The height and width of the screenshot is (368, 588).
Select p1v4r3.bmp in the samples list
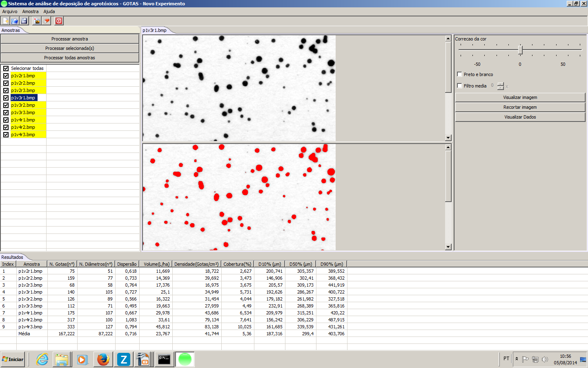pos(23,135)
